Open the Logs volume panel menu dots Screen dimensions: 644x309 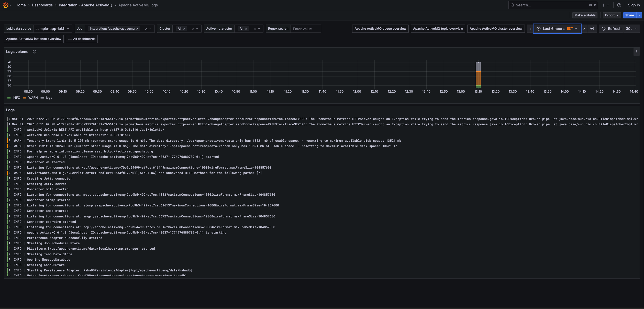pyautogui.click(x=637, y=52)
